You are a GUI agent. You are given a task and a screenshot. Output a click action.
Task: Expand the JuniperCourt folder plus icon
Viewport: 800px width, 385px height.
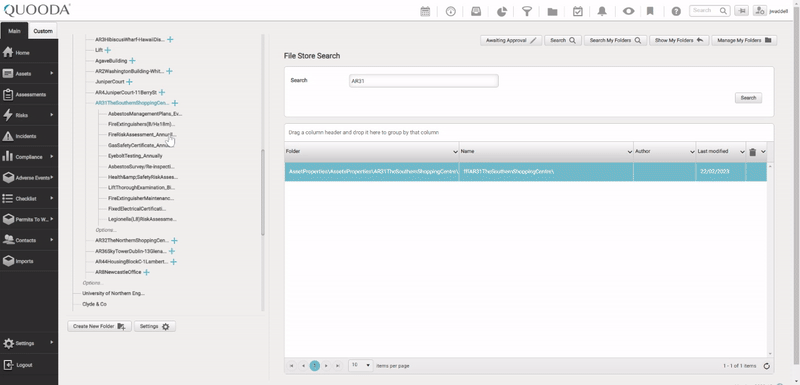click(130, 82)
